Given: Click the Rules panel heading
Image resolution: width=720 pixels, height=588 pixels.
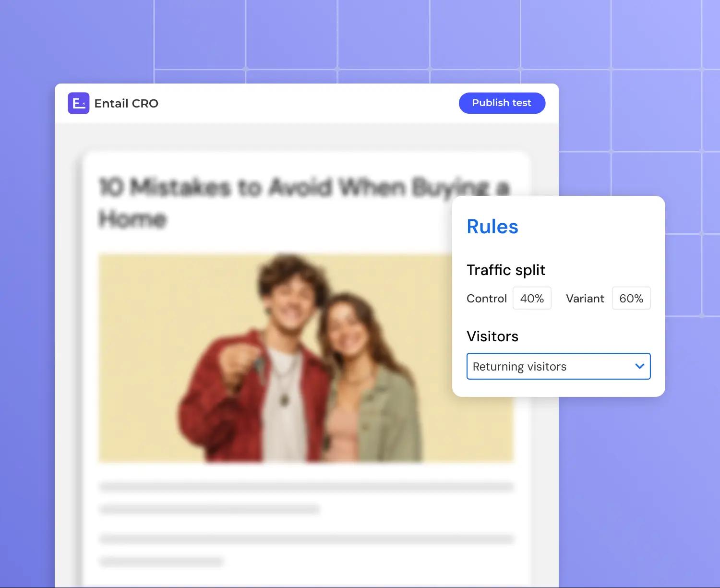Looking at the screenshot, I should click(x=492, y=227).
